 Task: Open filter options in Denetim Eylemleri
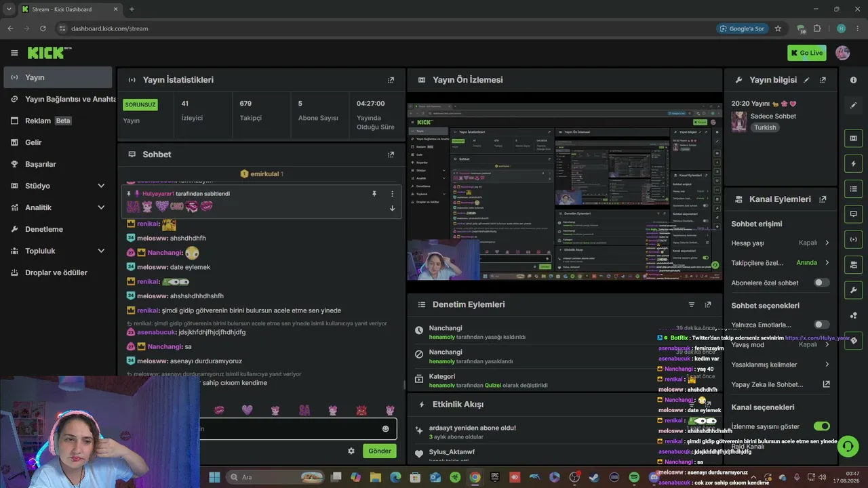[x=692, y=305]
